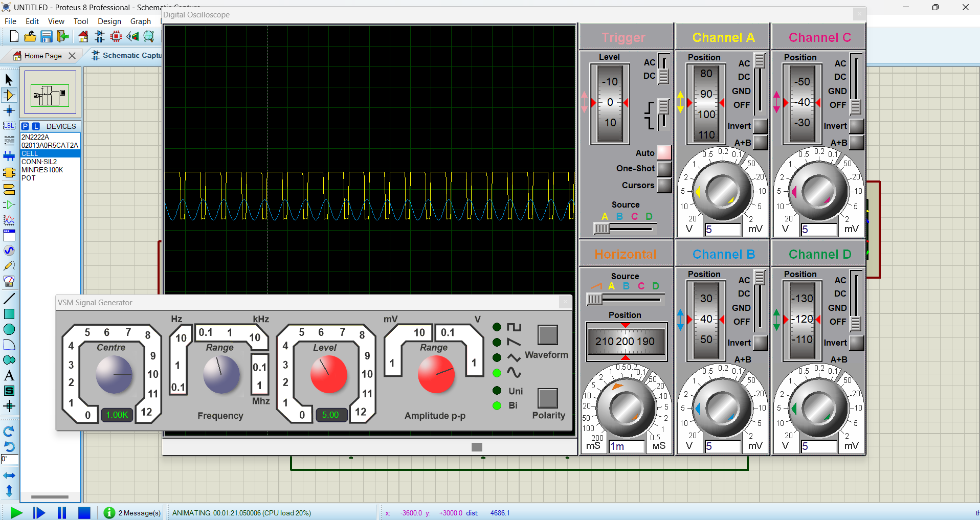Click the rotate clockwise icon
Image resolution: width=980 pixels, height=520 pixels.
coord(9,431)
